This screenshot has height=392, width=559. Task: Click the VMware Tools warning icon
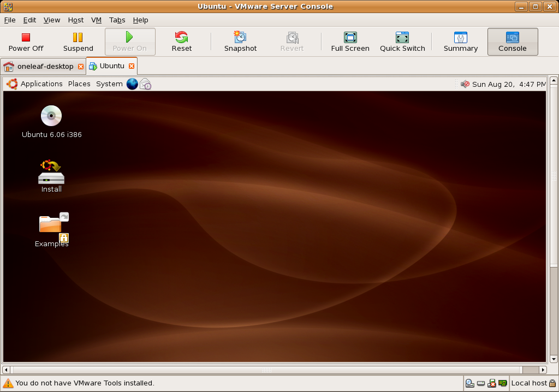tap(8, 383)
